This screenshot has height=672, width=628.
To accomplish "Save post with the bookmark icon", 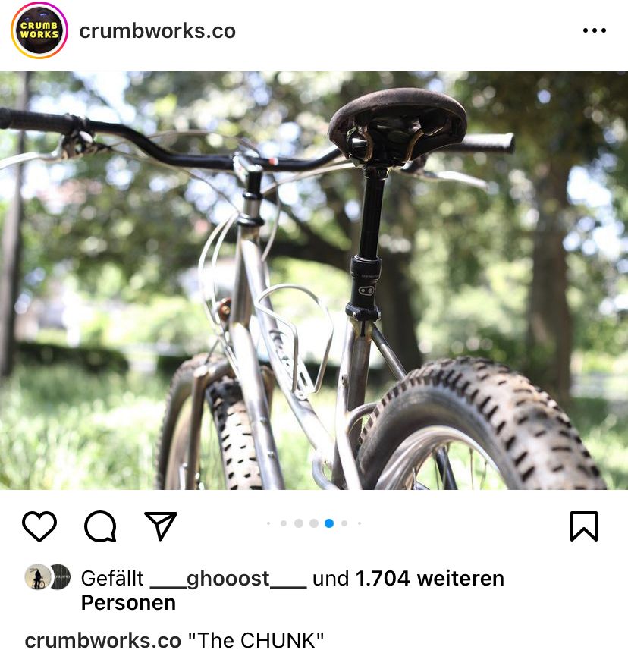I will coord(583,526).
